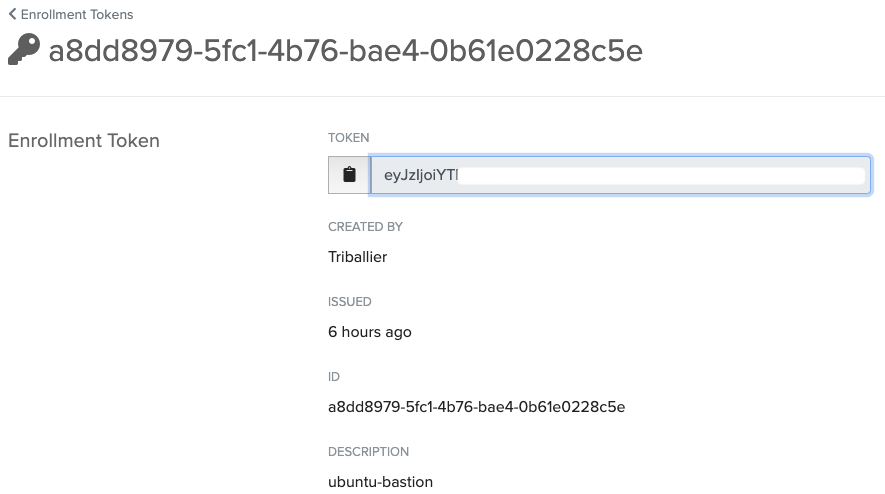Image resolution: width=885 pixels, height=494 pixels.
Task: Click the Enrollment Token section heading
Action: 84,141
